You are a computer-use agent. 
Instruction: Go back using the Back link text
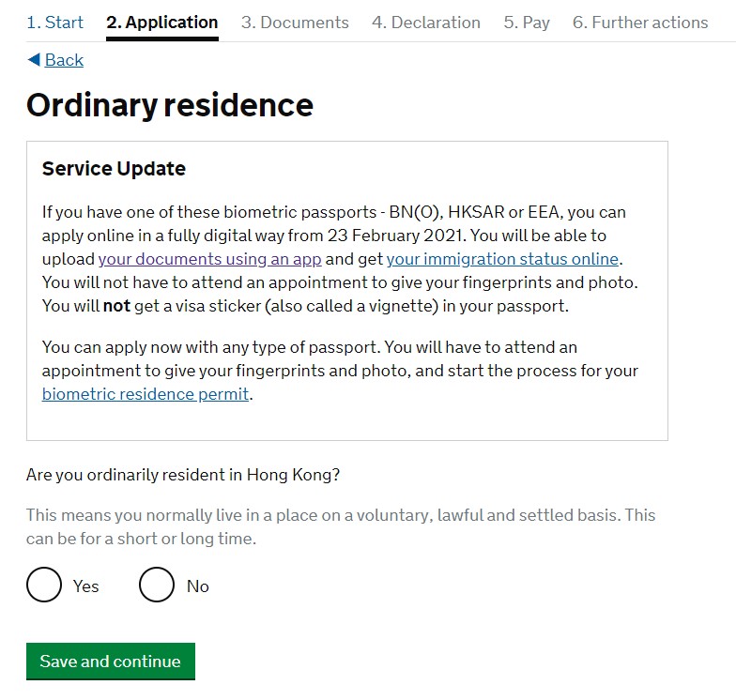click(x=64, y=60)
